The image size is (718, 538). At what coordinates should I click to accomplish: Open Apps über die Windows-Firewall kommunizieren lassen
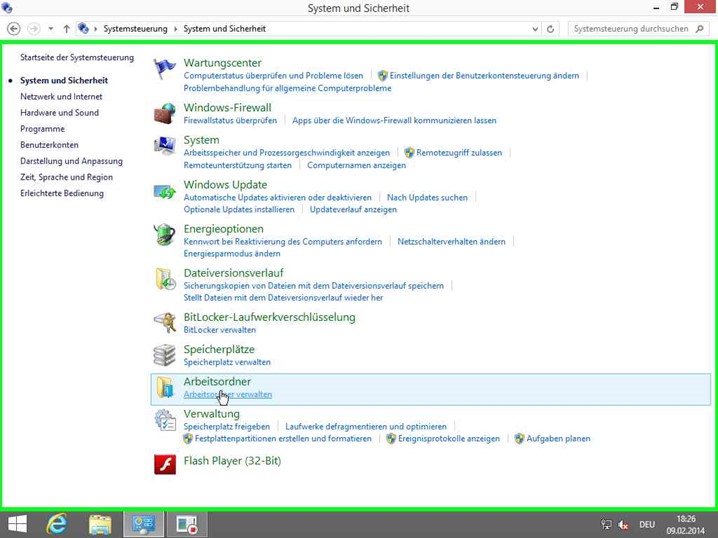tap(394, 120)
